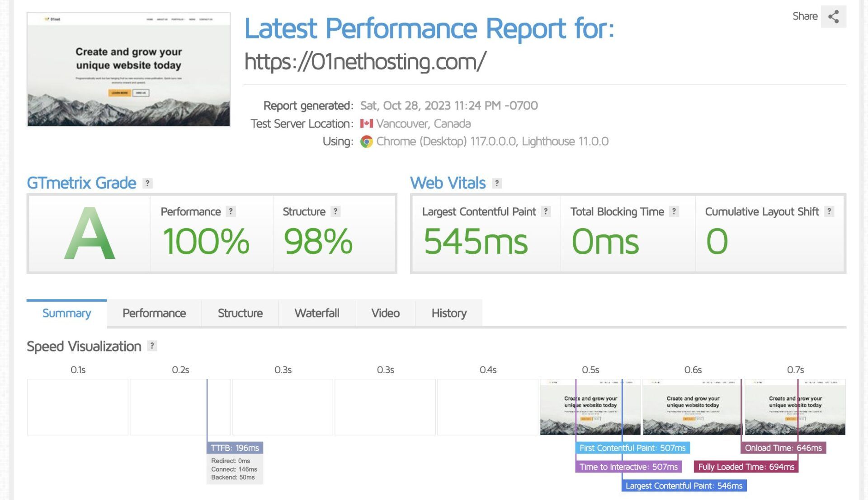This screenshot has height=500, width=868.
Task: Click the 0.7s filmstrip frame
Action: coord(795,407)
